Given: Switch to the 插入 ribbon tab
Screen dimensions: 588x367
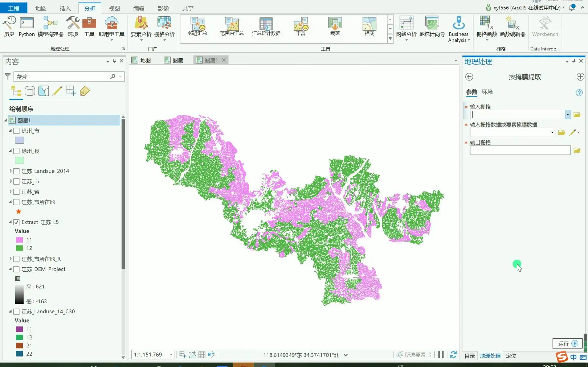Looking at the screenshot, I should click(65, 8).
